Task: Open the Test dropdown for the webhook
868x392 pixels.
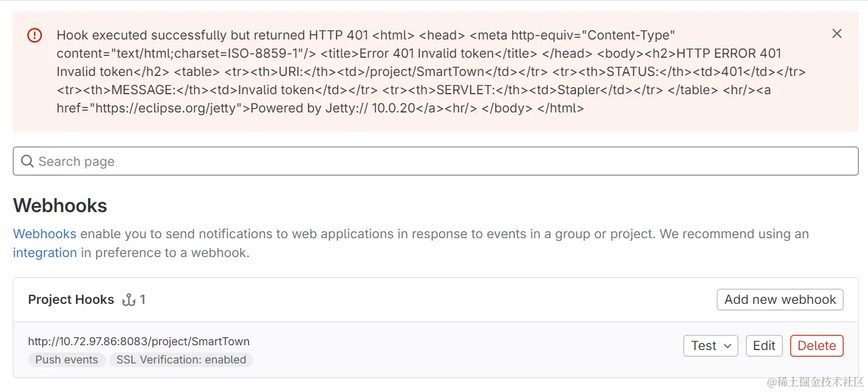Action: tap(710, 346)
